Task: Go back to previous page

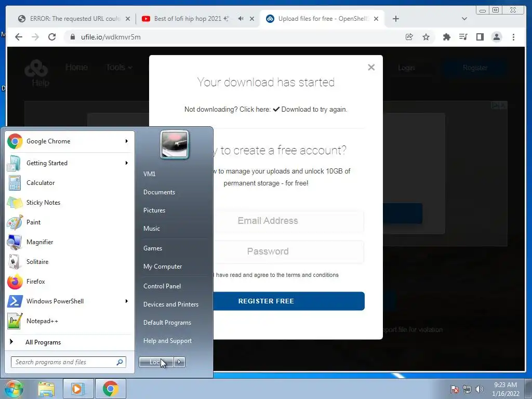Action: [x=19, y=37]
